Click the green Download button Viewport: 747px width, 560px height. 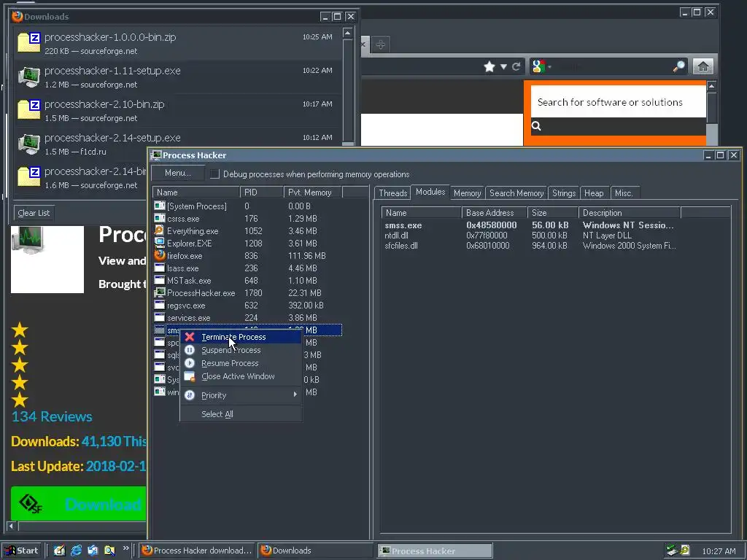(79, 504)
